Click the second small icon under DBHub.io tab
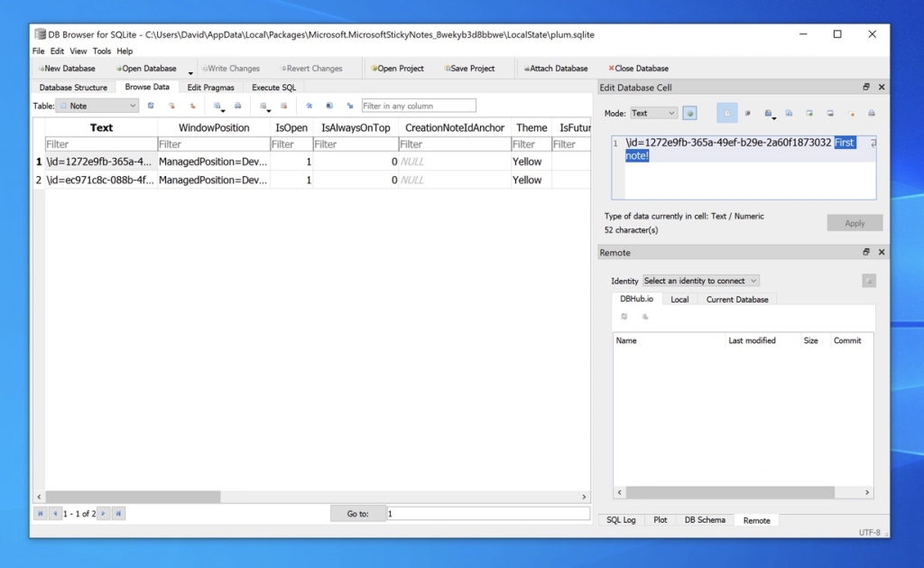The width and height of the screenshot is (924, 568). pos(645,317)
